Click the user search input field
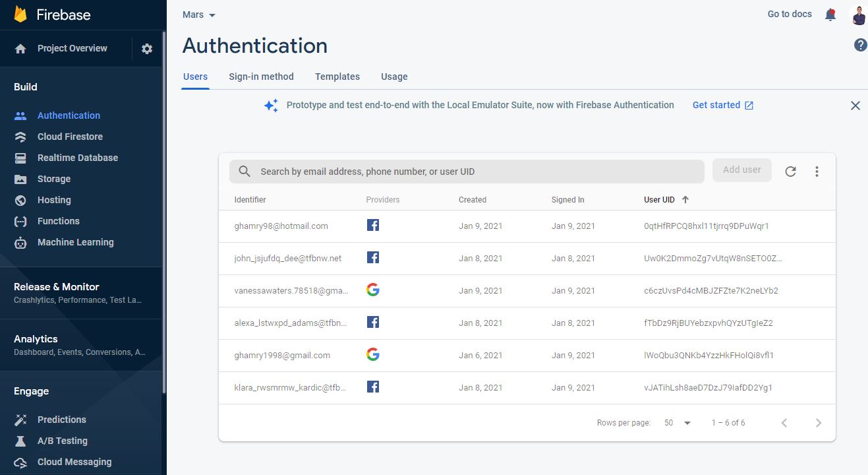868x475 pixels. pyautogui.click(x=467, y=172)
